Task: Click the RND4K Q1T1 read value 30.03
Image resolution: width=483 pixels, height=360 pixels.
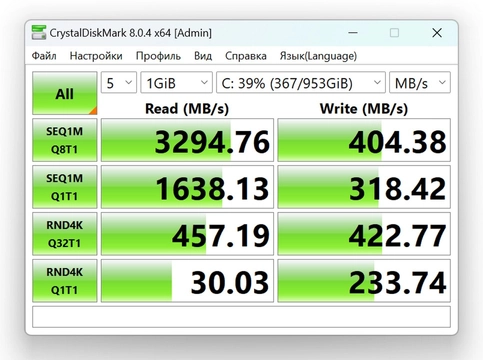Action: pos(187,281)
